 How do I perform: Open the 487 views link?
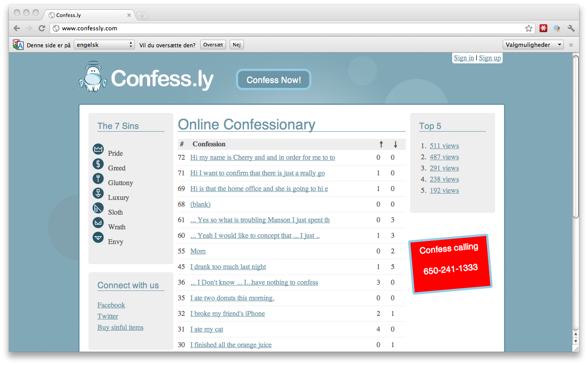(x=444, y=157)
